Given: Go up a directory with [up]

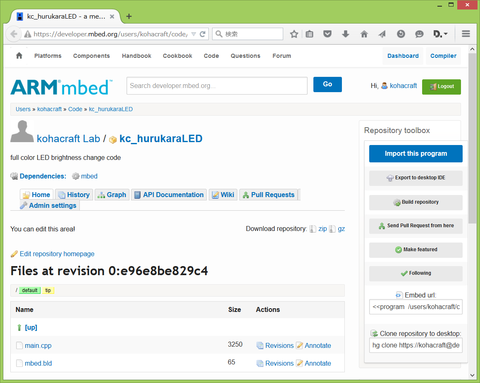Looking at the screenshot, I should coord(31,327).
